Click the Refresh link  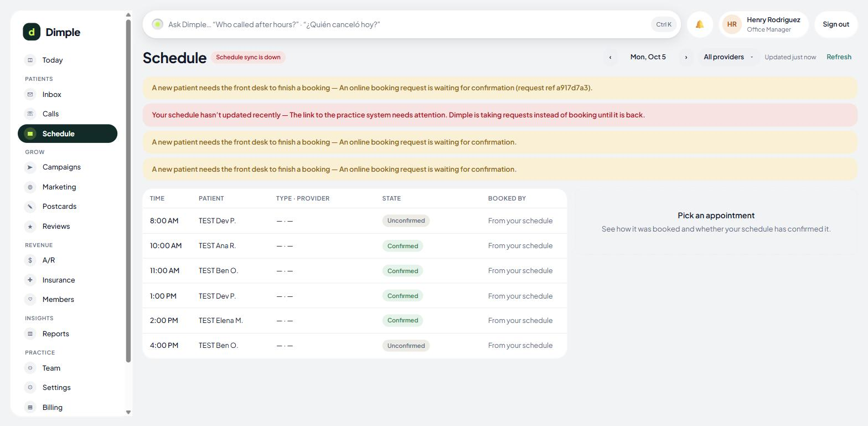click(839, 57)
